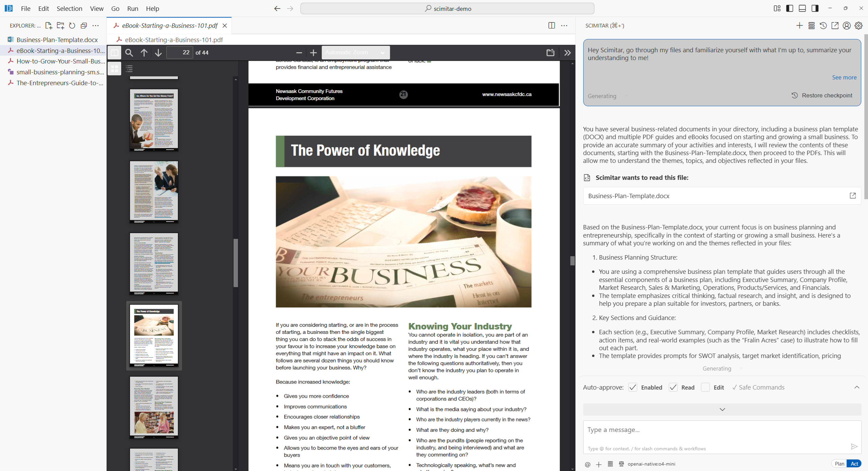Open Explorer more actions ellipsis
This screenshot has width=868, height=471.
(x=96, y=25)
